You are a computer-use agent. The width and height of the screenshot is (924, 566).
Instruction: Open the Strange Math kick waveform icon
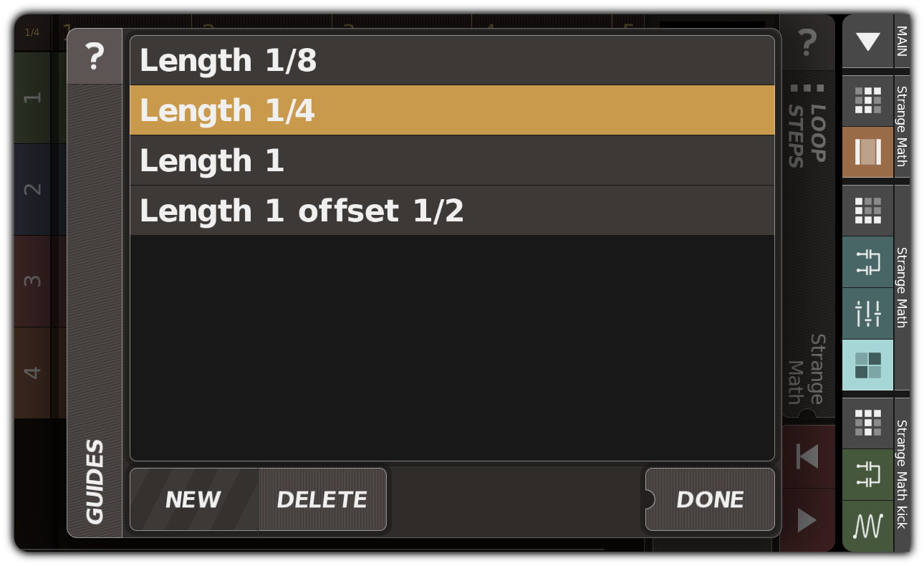point(867,526)
